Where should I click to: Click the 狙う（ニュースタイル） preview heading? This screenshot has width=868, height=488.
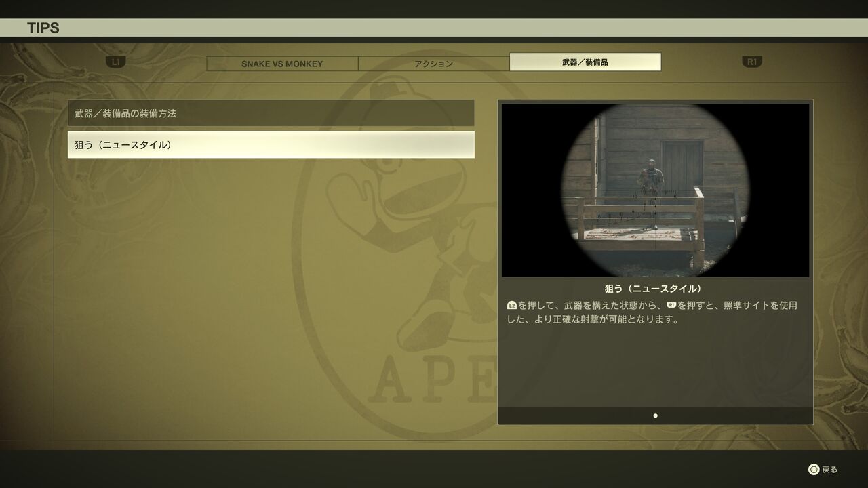[654, 289]
